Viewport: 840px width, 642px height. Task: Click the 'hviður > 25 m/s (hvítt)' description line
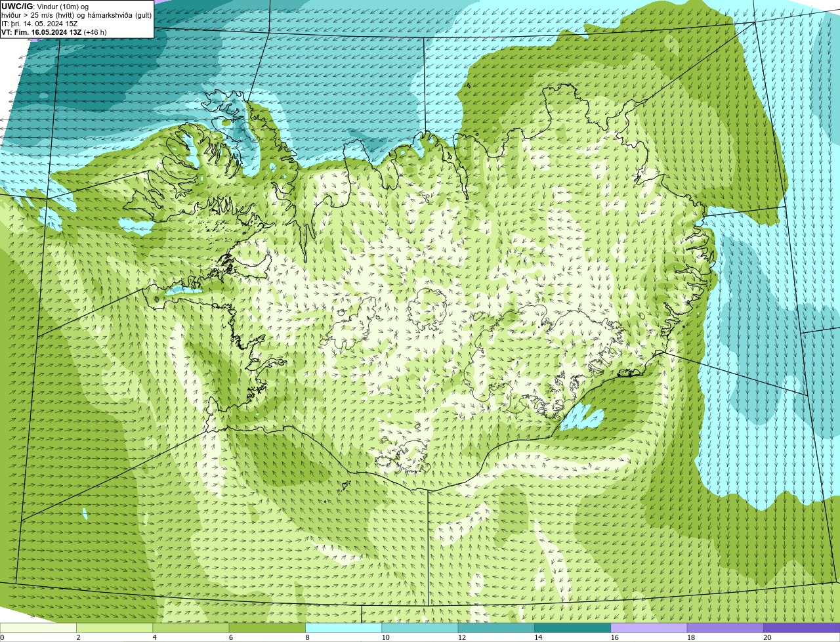(76, 15)
